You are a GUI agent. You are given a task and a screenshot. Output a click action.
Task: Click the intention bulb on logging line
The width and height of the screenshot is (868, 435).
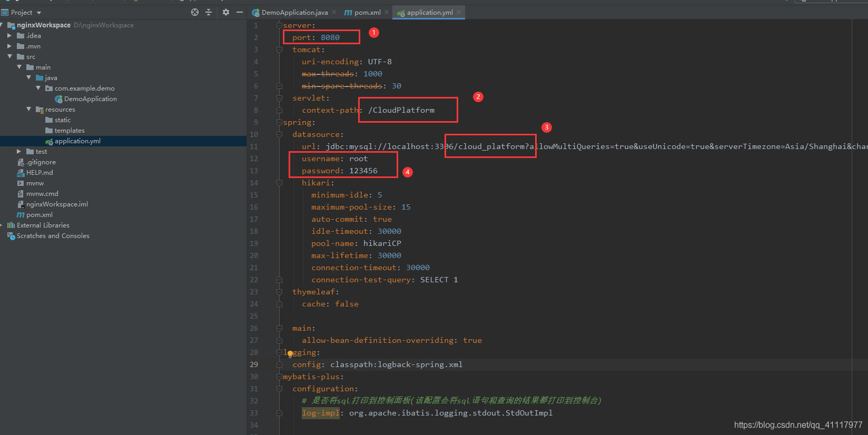pyautogui.click(x=290, y=354)
